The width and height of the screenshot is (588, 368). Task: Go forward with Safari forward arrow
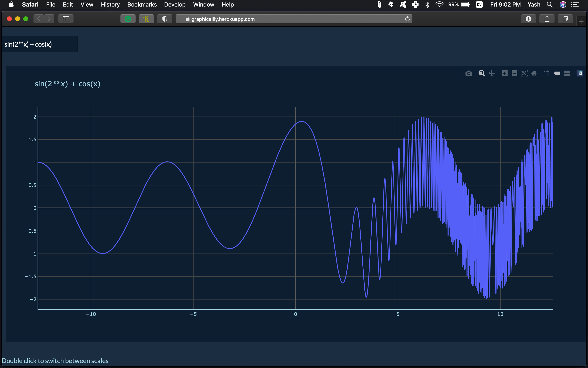(49, 19)
